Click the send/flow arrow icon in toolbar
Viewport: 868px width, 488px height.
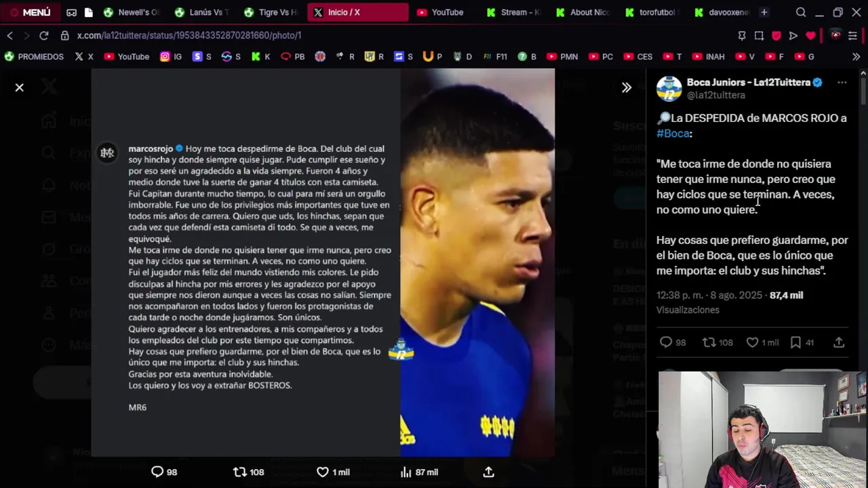coord(793,35)
